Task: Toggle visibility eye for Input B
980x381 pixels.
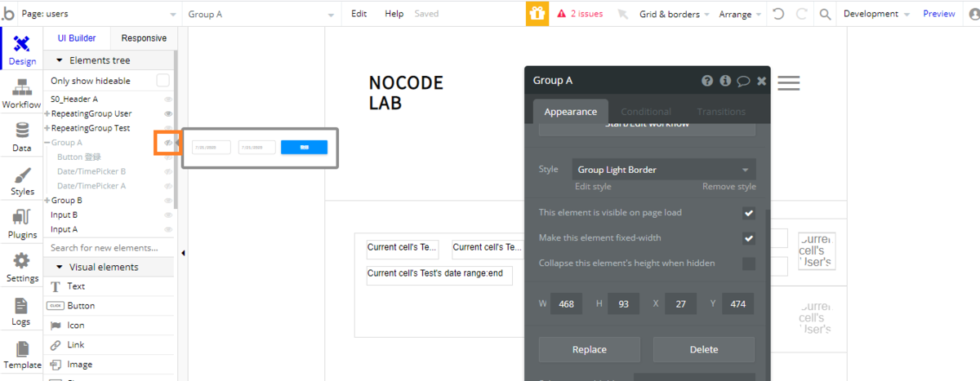Action: tap(168, 215)
